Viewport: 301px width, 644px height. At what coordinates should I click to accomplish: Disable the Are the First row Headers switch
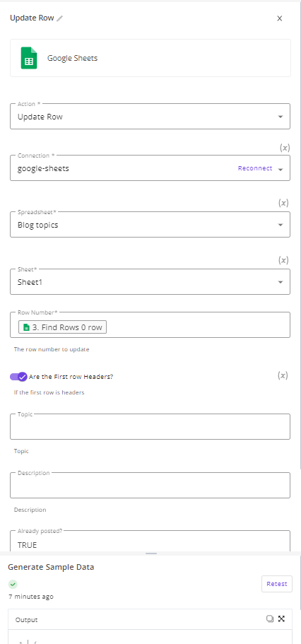[18, 377]
